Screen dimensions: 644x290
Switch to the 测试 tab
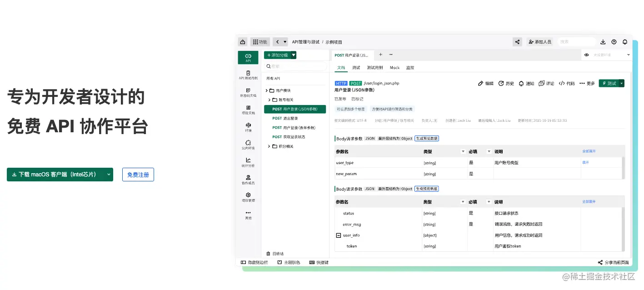[356, 68]
